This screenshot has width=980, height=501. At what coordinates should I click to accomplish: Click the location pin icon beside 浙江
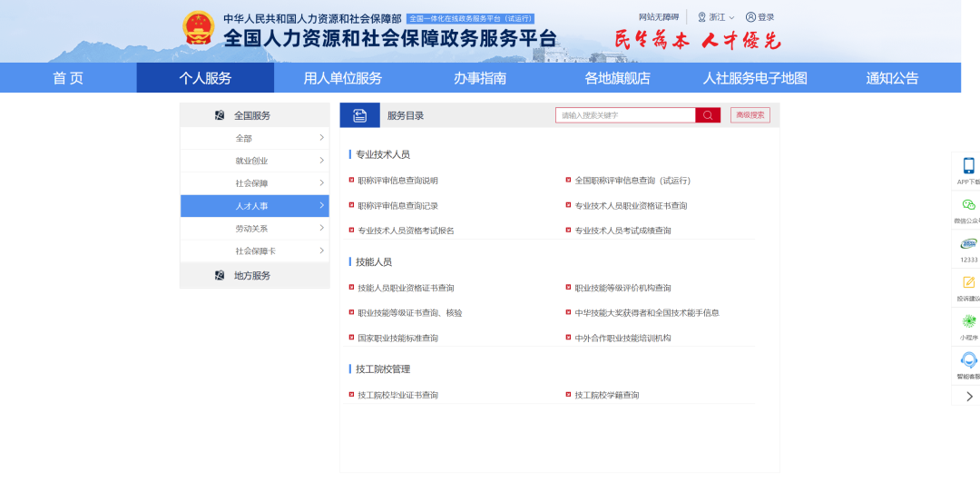tap(701, 17)
